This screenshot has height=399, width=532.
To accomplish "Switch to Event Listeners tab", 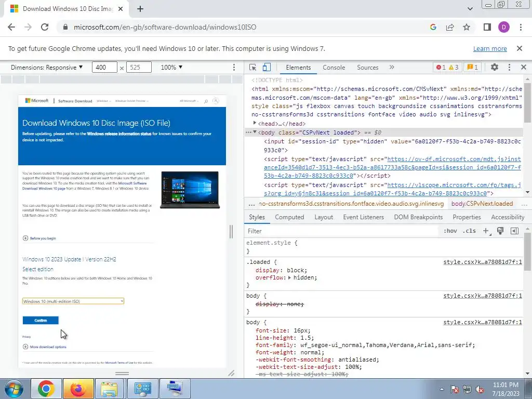I will (363, 217).
